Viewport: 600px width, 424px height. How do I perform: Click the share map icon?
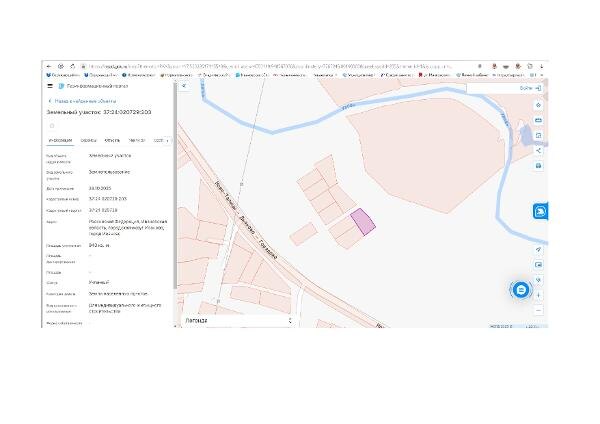(538, 150)
